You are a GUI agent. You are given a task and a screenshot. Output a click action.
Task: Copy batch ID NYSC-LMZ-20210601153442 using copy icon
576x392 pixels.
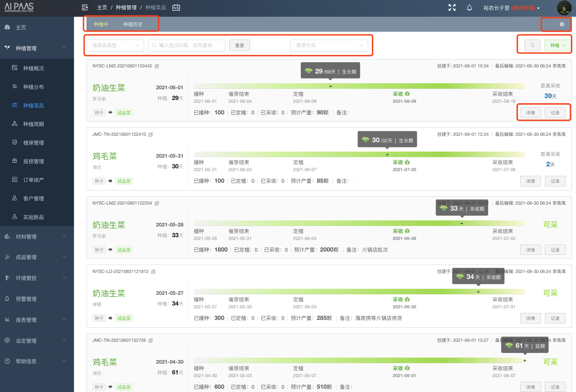tap(157, 66)
